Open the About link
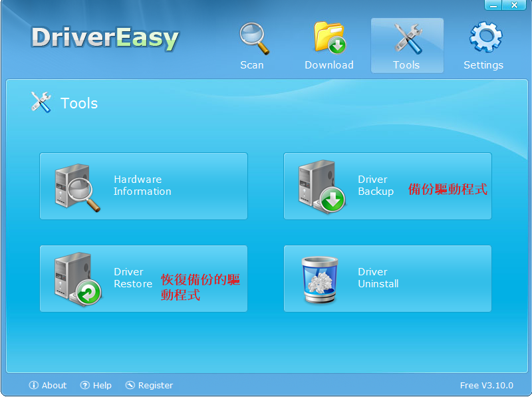This screenshot has width=532, height=397. tap(55, 385)
